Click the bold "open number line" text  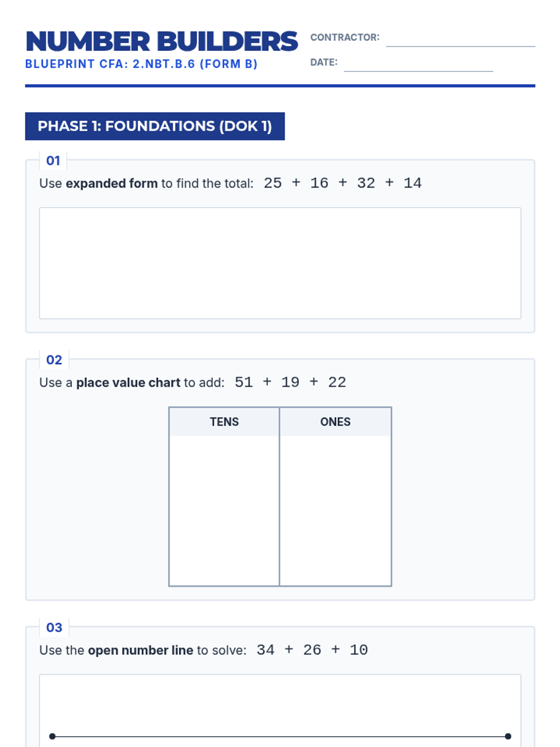(140, 650)
